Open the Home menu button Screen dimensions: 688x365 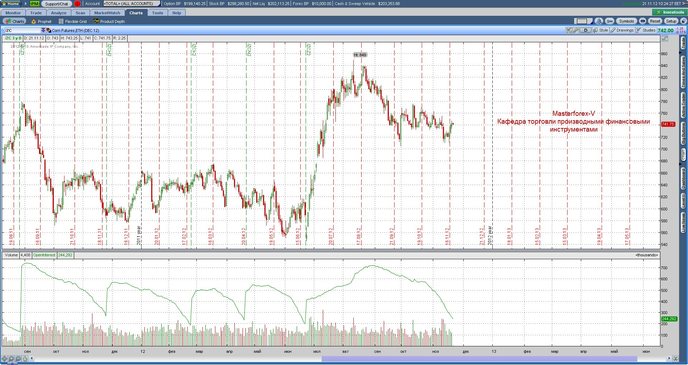pos(12,4)
